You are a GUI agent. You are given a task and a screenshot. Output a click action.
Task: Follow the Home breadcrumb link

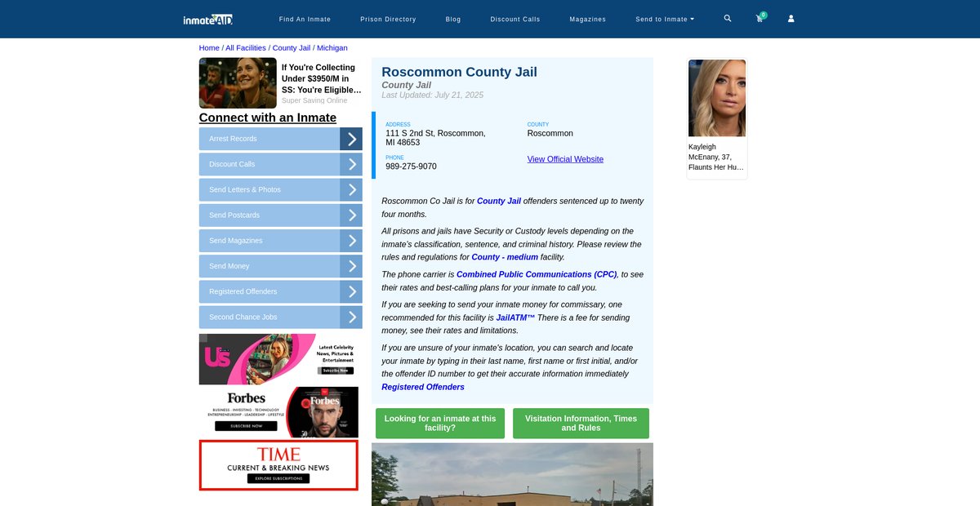(209, 48)
